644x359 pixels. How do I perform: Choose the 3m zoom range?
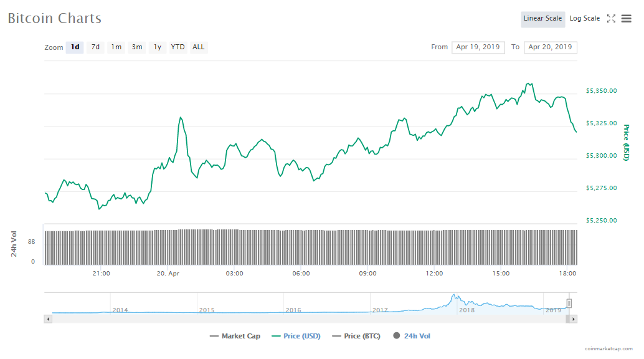pyautogui.click(x=137, y=47)
